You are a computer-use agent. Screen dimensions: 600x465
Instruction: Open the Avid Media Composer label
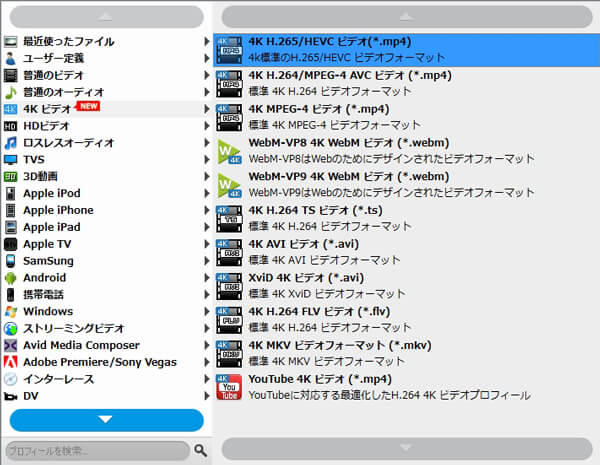(x=82, y=345)
